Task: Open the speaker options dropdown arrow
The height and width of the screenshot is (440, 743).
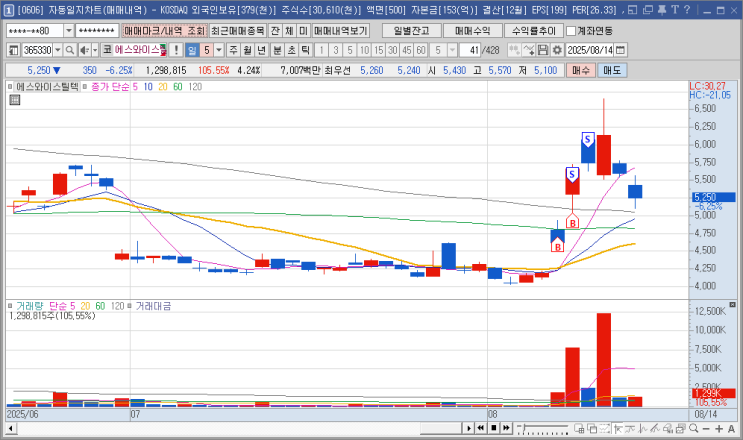Action: 95,50
